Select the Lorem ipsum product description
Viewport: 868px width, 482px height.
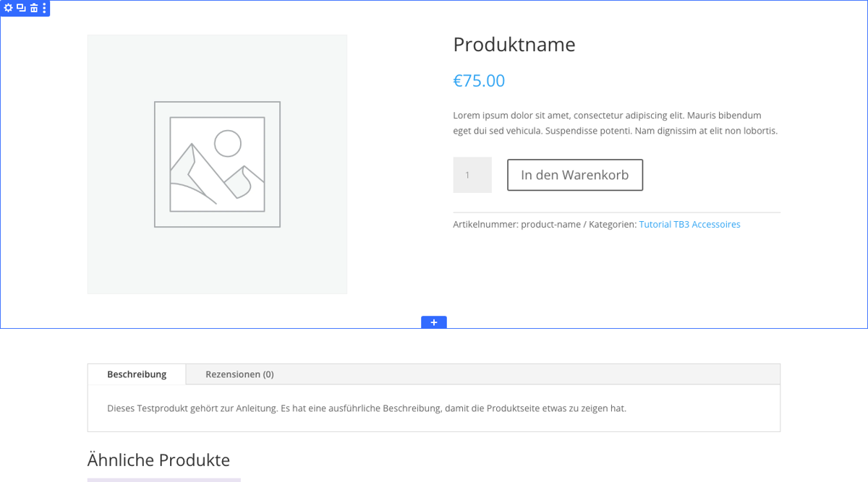click(x=616, y=124)
